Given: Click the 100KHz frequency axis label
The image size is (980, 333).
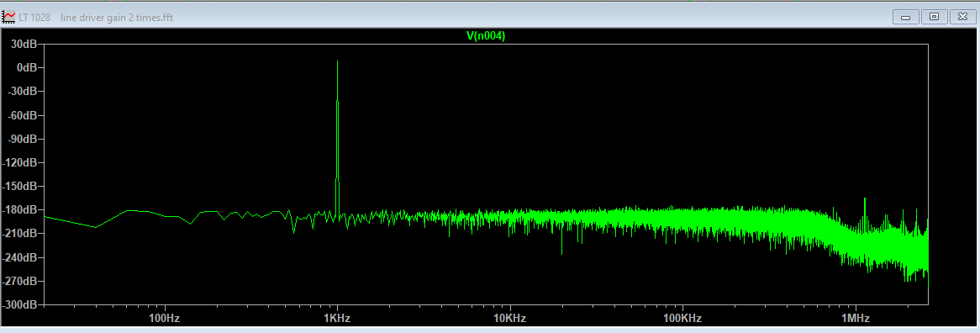Looking at the screenshot, I should pos(682,318).
